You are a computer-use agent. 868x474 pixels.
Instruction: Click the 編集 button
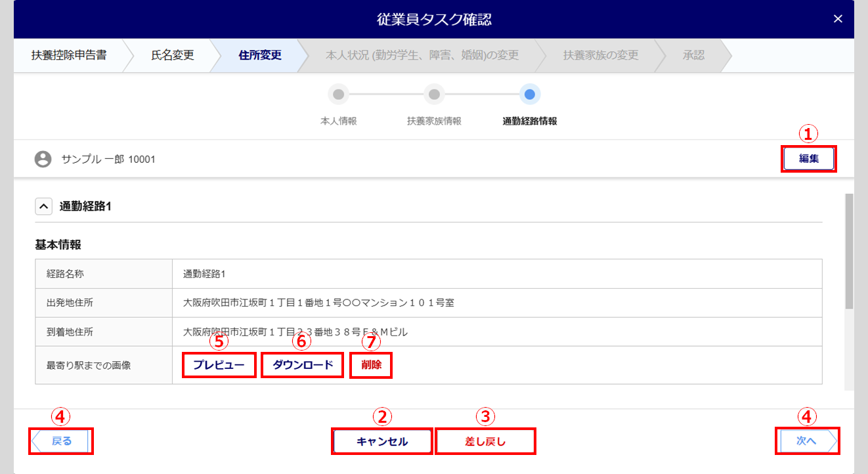tap(809, 159)
